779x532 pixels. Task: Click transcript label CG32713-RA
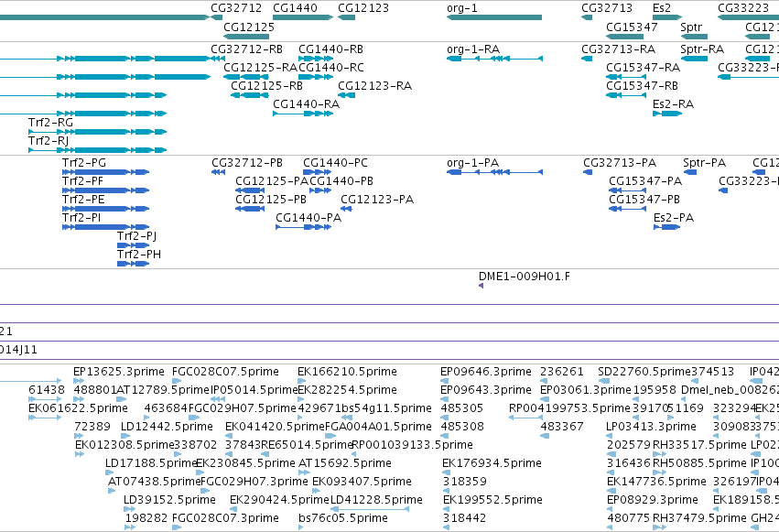[x=619, y=49]
